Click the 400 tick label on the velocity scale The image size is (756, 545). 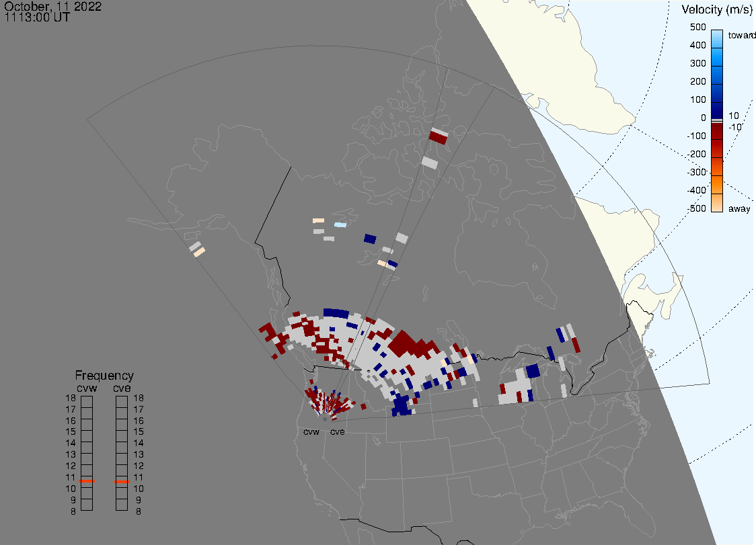tap(698, 45)
